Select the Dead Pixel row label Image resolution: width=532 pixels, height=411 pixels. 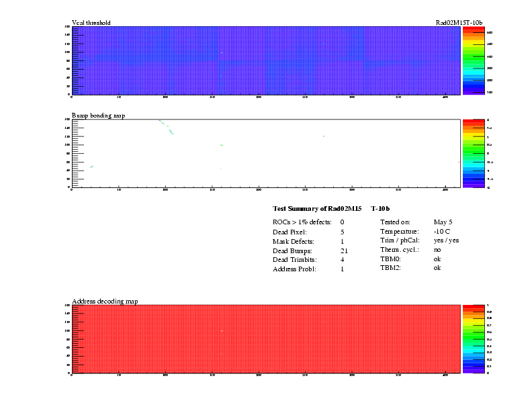click(290, 232)
